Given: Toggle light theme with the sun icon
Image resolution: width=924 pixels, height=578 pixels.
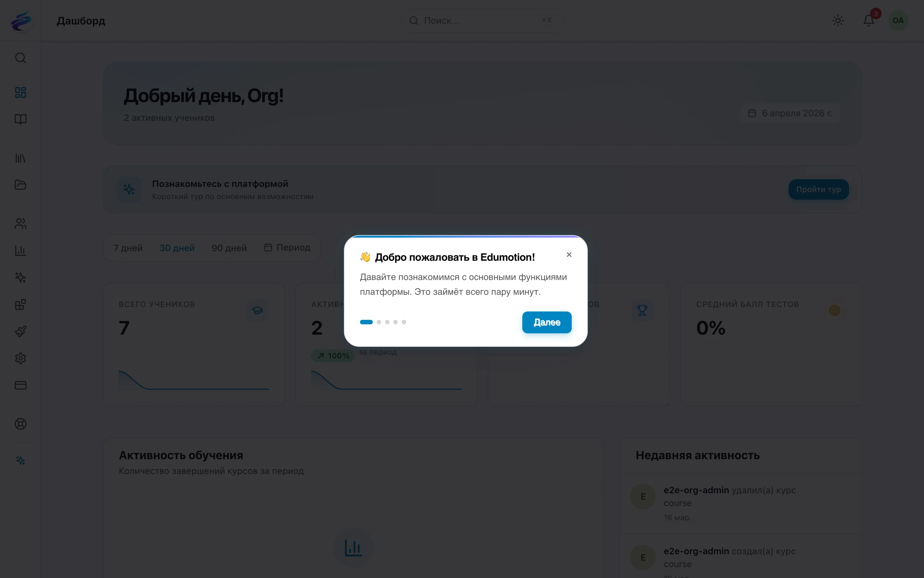Looking at the screenshot, I should tap(838, 20).
